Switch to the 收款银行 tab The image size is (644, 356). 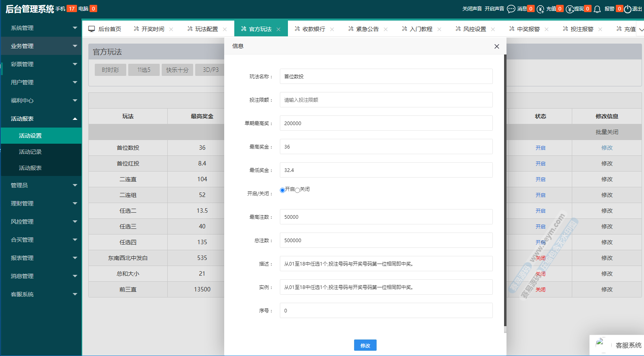point(313,29)
